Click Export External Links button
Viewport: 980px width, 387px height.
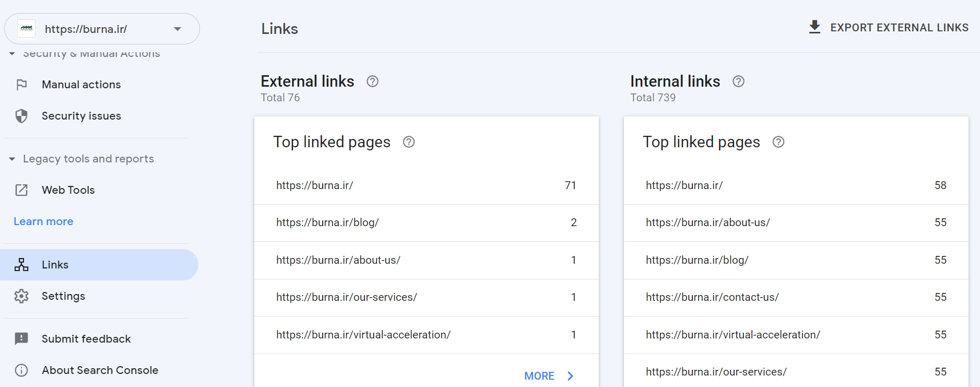(x=888, y=28)
